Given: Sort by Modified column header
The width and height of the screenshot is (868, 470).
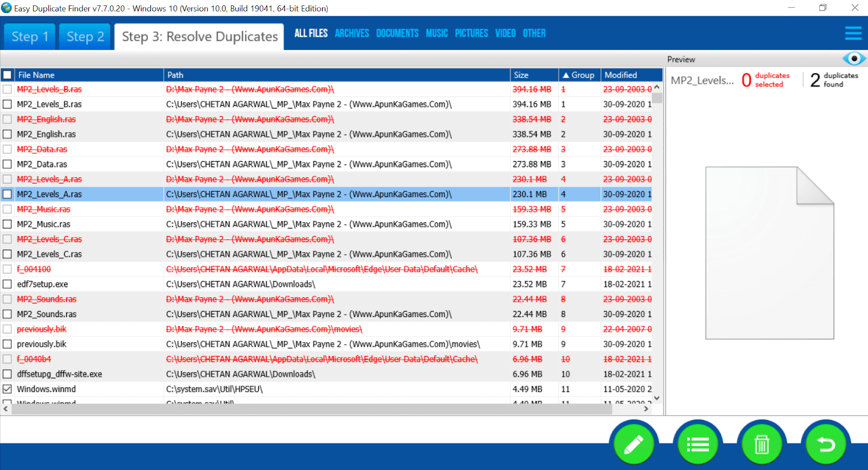Looking at the screenshot, I should [631, 75].
